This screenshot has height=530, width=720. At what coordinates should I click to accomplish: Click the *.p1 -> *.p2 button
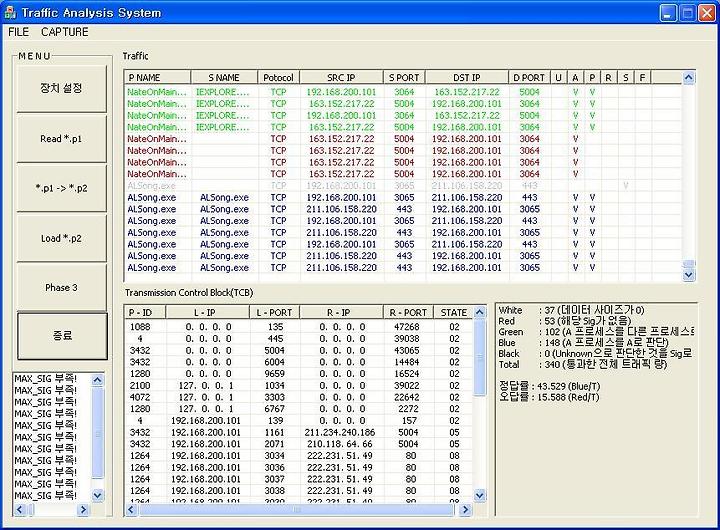[62, 188]
